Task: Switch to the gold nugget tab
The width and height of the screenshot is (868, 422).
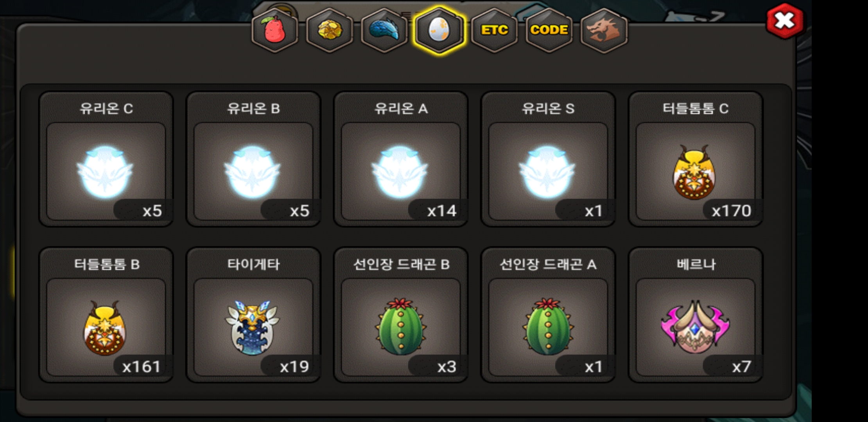Action: click(x=330, y=30)
